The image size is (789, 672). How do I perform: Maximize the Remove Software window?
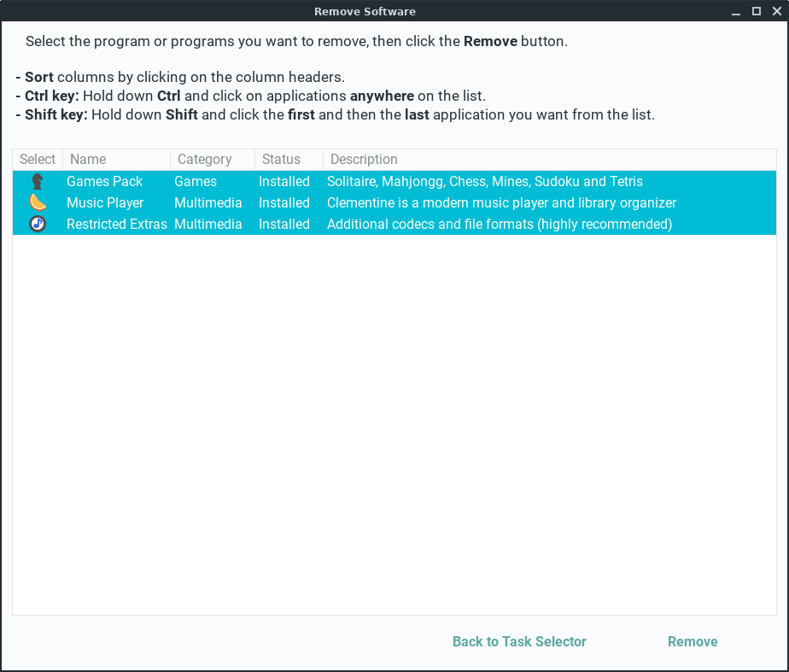pos(756,11)
